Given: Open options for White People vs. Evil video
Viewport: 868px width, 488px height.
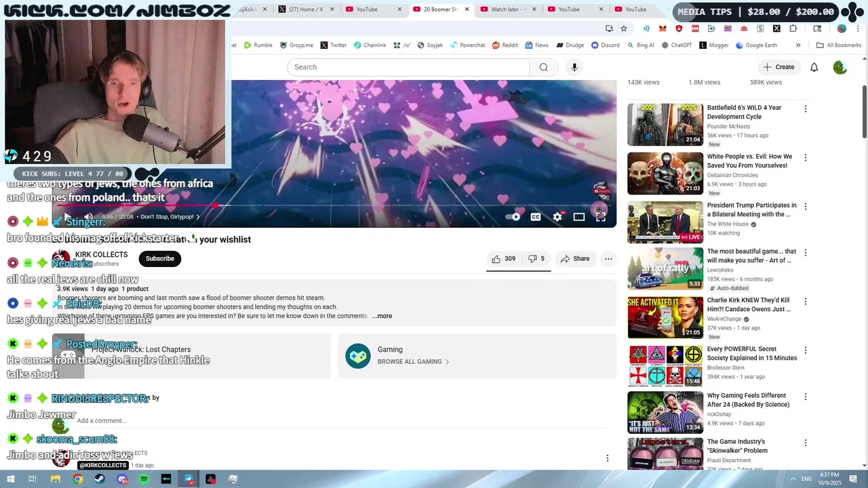Looking at the screenshot, I should tap(805, 158).
